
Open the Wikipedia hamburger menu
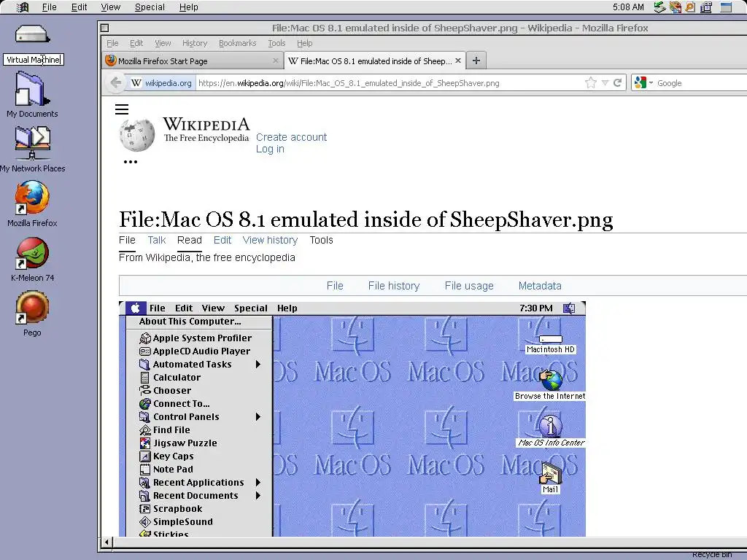click(x=122, y=109)
